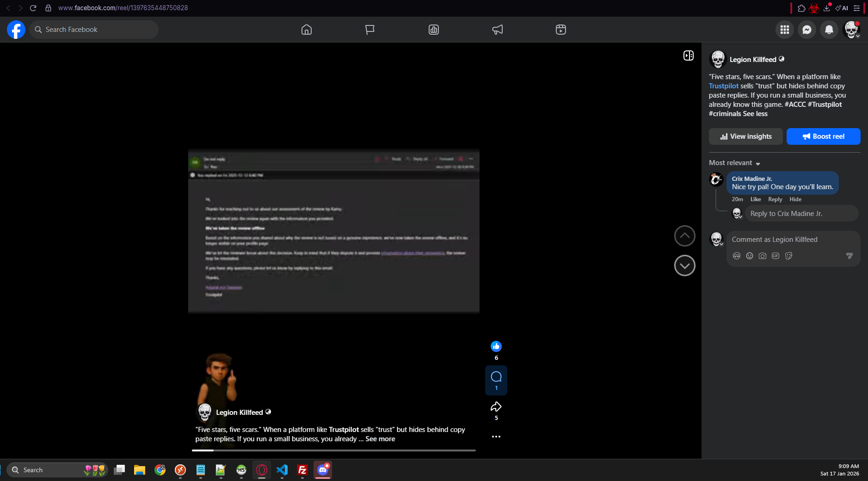Open the #criminals hashtag
868x481 pixels.
point(725,114)
